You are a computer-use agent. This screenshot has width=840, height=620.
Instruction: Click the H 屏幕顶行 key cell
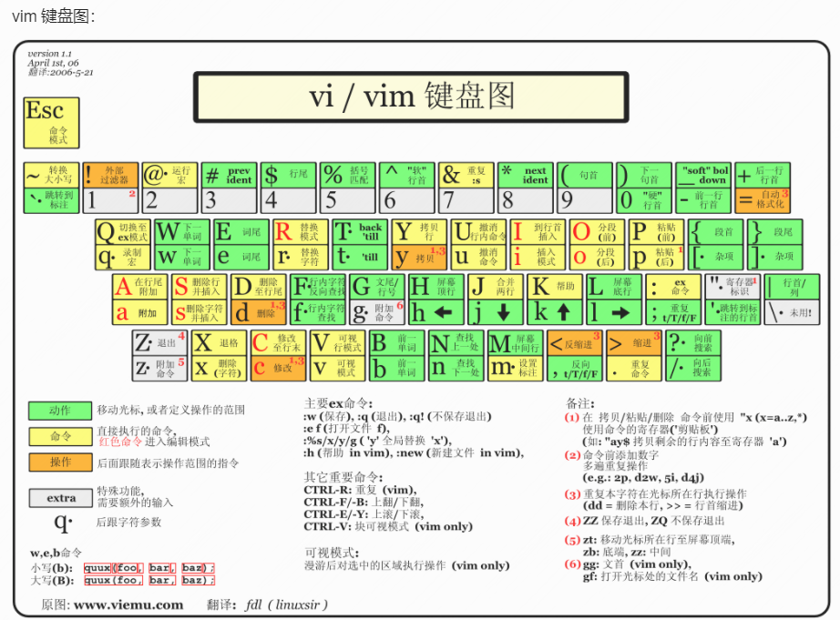click(x=436, y=287)
